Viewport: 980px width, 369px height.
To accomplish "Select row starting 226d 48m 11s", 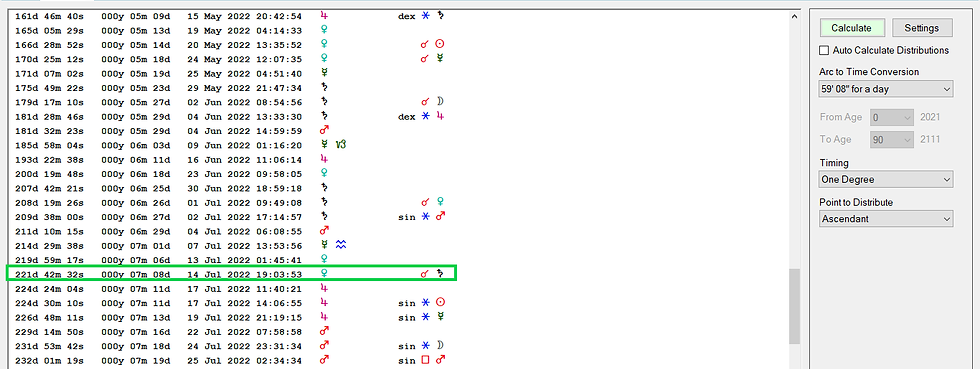I will coord(231,317).
